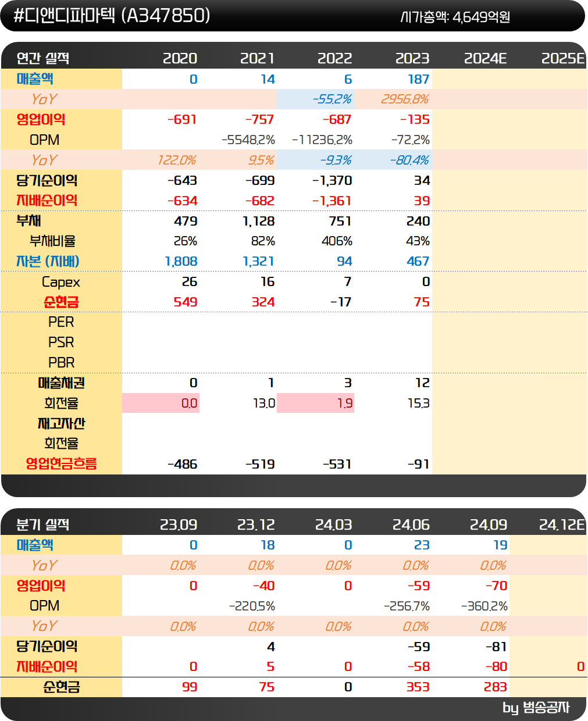The width and height of the screenshot is (588, 721).
Task: Click the quarterly 순현금 value 353
Action: click(418, 687)
